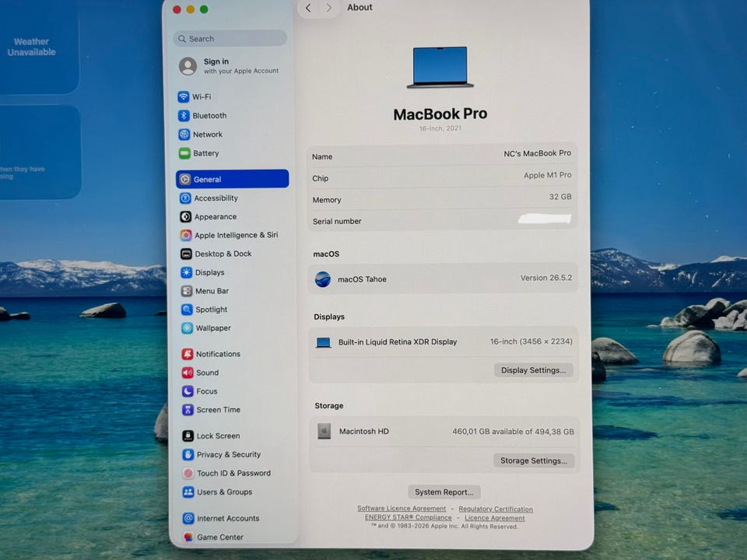Open Display Settings...
The width and height of the screenshot is (747, 560).
(534, 370)
